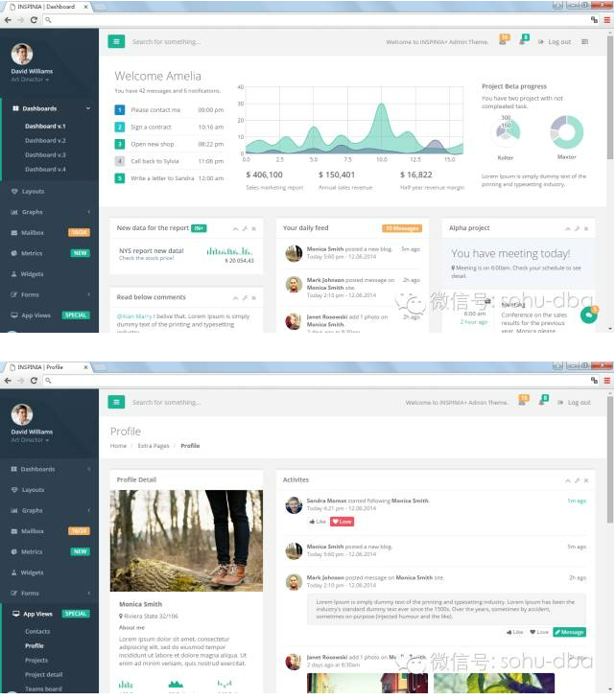Close the 'Read below comments' panel
This screenshot has height=700, width=616.
coord(253,298)
